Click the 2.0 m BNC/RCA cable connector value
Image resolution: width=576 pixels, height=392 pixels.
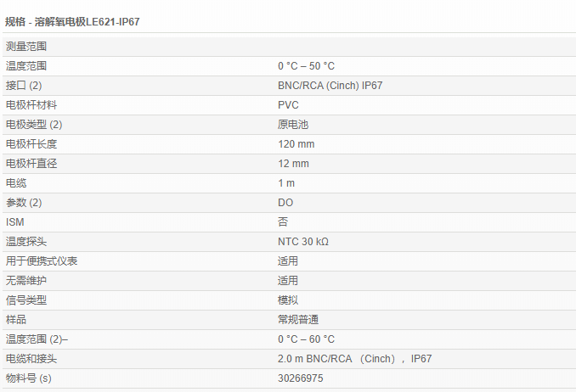click(354, 359)
